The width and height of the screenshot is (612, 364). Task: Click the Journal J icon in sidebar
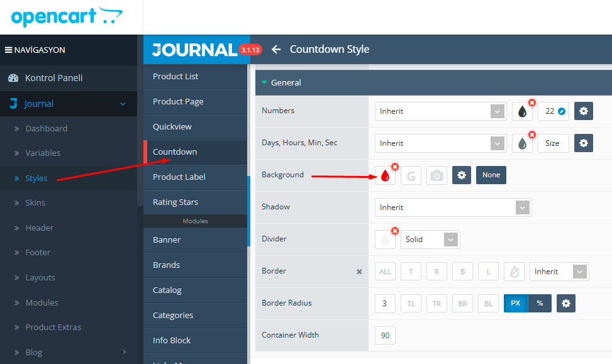click(x=13, y=103)
